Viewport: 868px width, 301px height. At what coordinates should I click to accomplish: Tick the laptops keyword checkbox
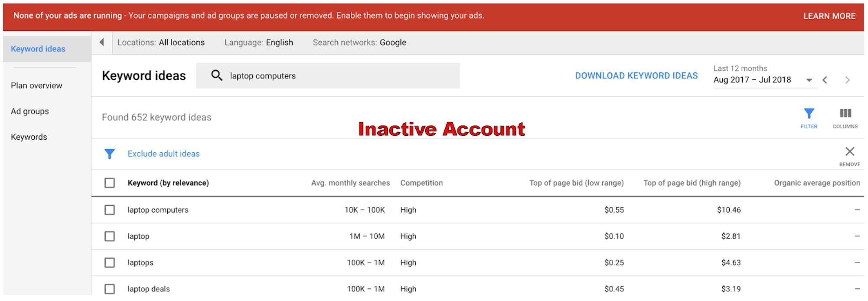pyautogui.click(x=110, y=263)
